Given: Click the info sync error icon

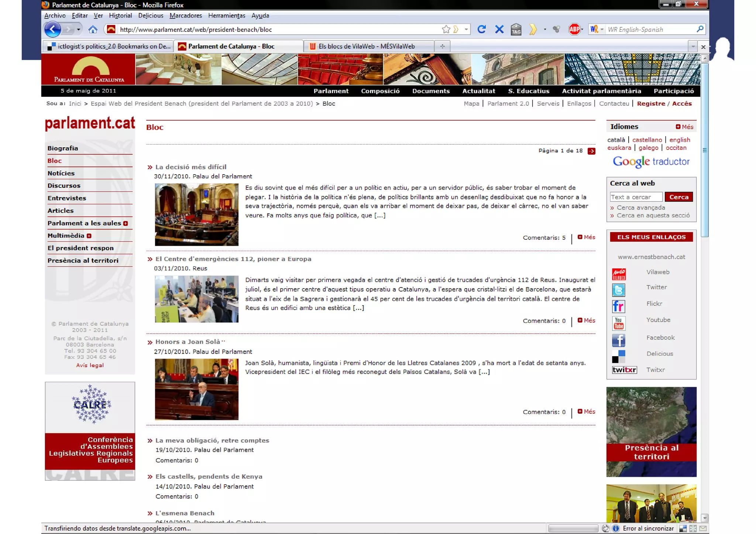Looking at the screenshot, I should [x=616, y=528].
